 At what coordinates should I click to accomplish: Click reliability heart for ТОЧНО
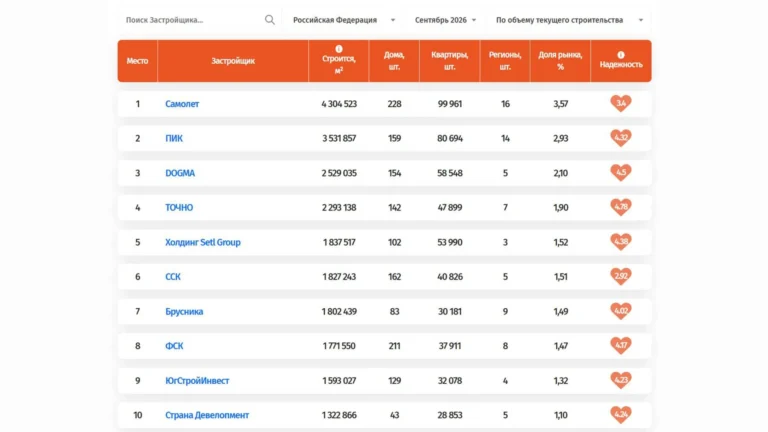(x=621, y=207)
